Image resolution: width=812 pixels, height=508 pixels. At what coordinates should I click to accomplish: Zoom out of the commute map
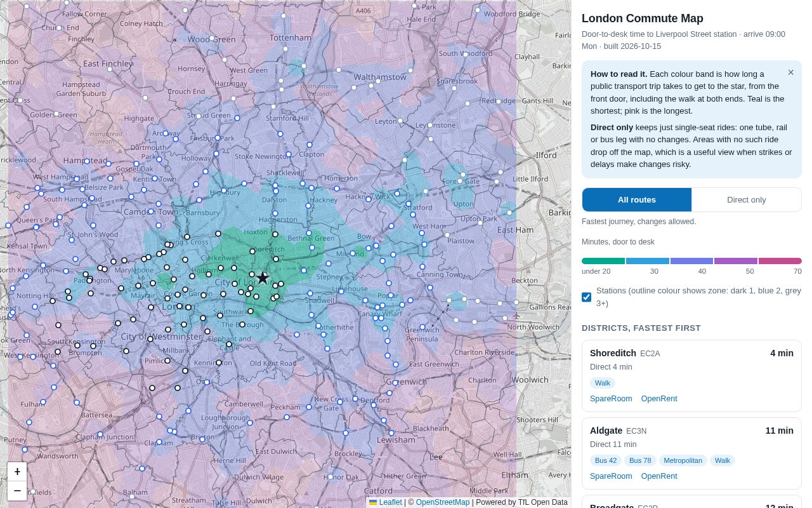click(x=17, y=491)
